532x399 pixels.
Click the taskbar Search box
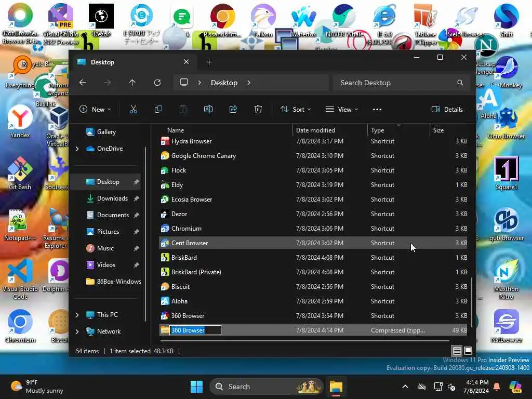coord(267,387)
